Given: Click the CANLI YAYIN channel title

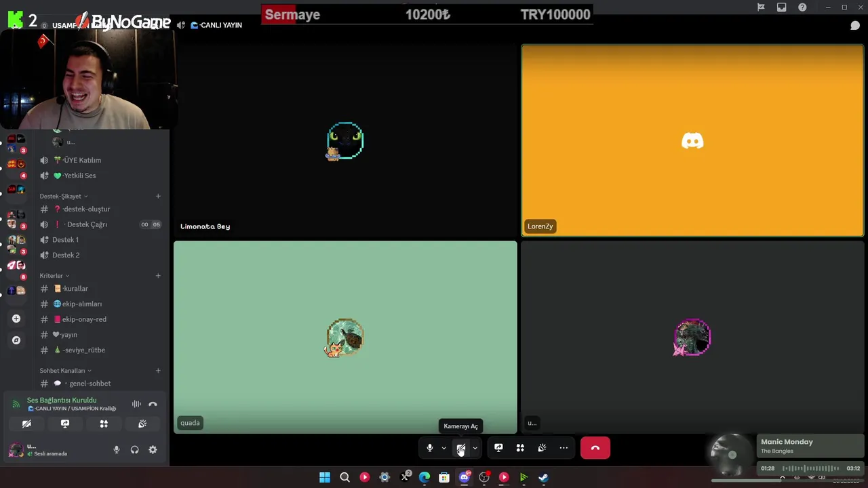Looking at the screenshot, I should click(x=217, y=25).
